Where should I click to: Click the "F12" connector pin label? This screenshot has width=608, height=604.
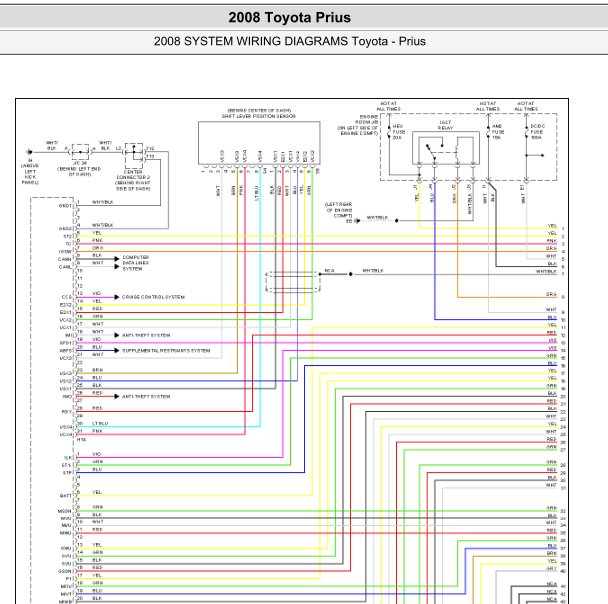150,148
